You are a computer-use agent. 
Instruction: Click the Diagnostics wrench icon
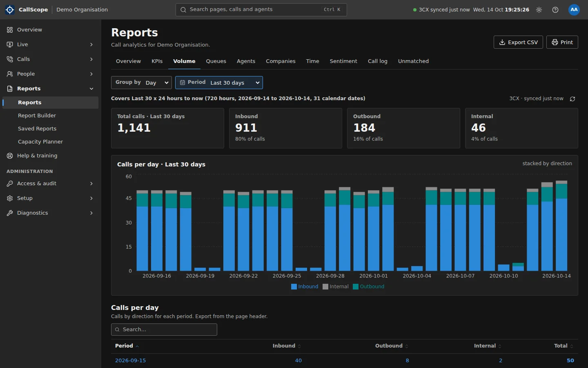10,213
